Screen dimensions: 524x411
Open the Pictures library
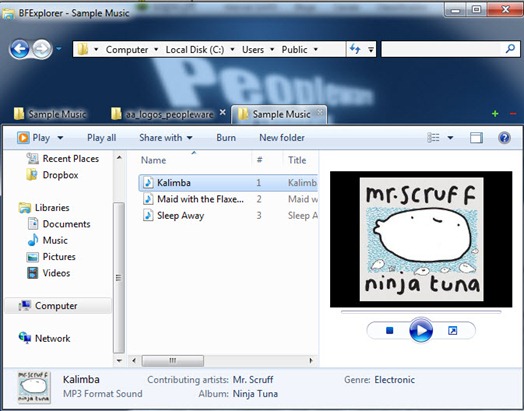point(51,257)
